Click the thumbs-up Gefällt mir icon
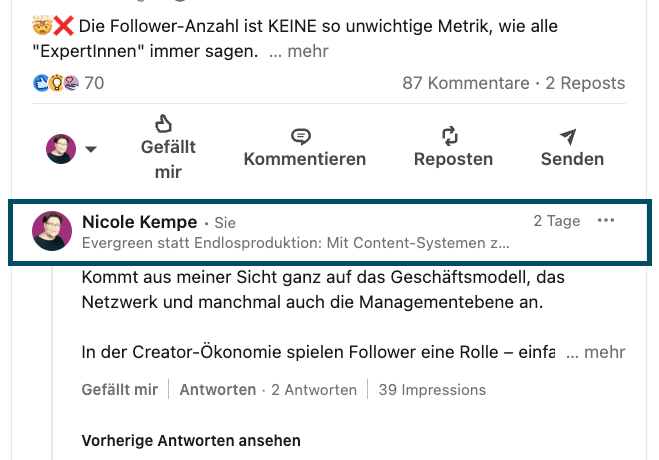This screenshot has width=659, height=460. [x=164, y=124]
